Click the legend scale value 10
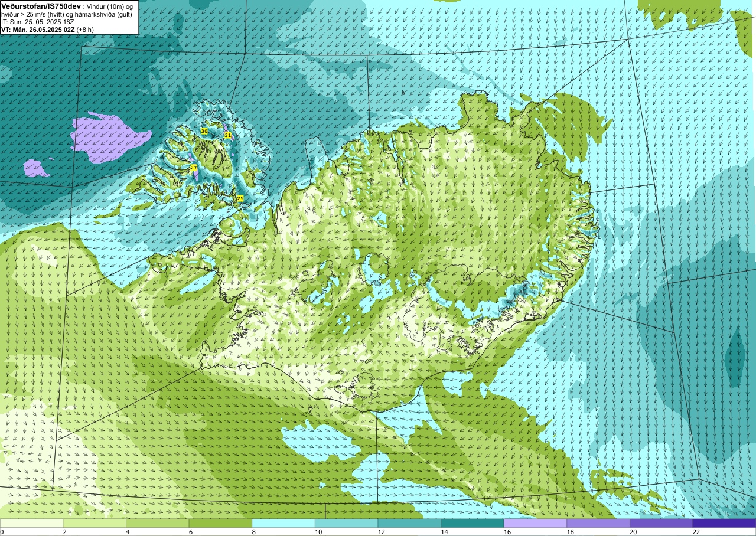This screenshot has height=536, width=756. pos(318,532)
